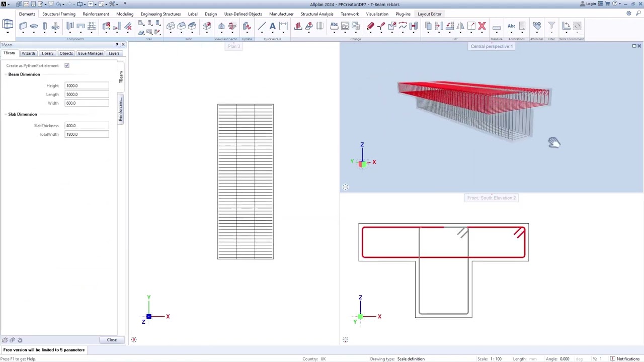Click the Scale 1:100 status entry
The width and height of the screenshot is (644, 362).
coord(490,359)
